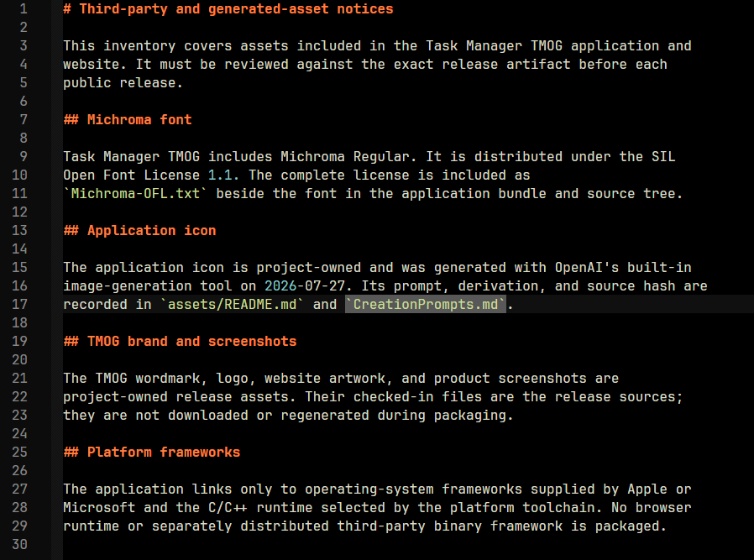Click the heading 'Third-party and generated-asset notices'
The image size is (754, 560).
coord(228,9)
